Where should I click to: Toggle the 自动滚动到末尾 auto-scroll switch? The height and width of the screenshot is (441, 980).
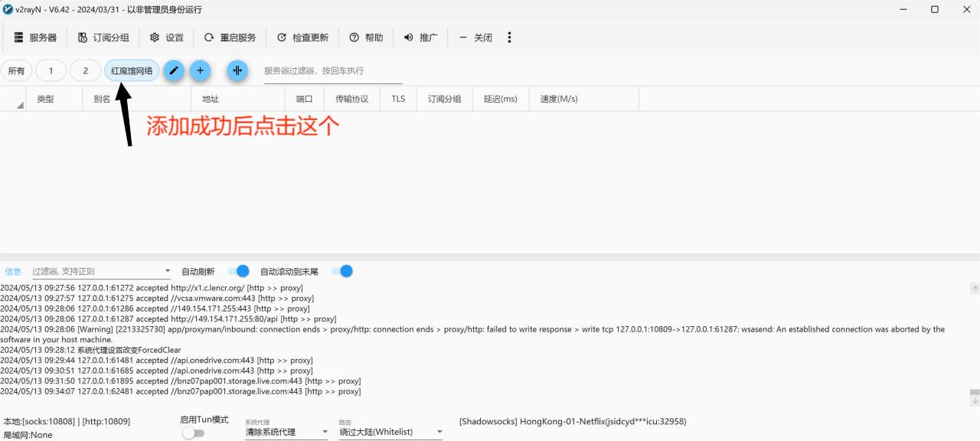(x=342, y=271)
